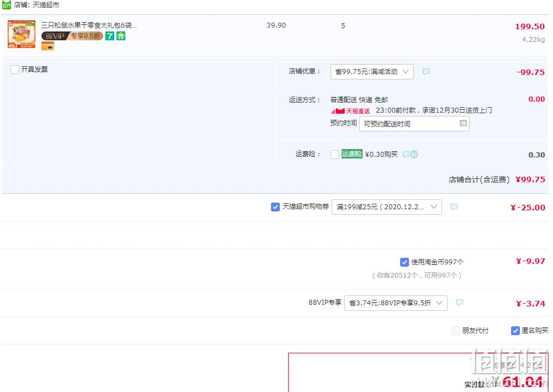Click the weight text 4.22kg
Viewport: 553px width, 392px height.
click(x=533, y=40)
